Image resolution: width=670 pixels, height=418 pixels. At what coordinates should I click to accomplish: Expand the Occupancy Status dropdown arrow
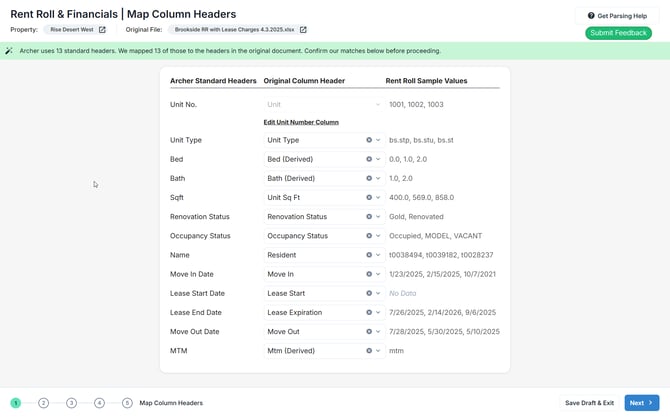point(378,236)
